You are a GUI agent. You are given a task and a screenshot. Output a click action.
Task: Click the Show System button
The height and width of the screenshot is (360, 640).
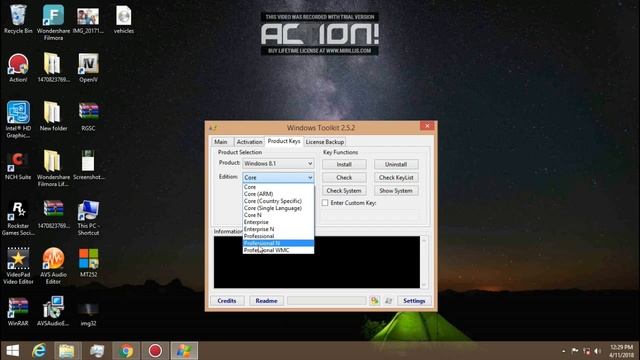point(396,191)
